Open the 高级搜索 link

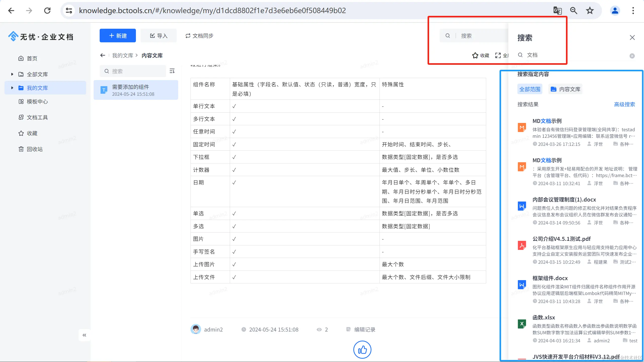click(x=624, y=104)
